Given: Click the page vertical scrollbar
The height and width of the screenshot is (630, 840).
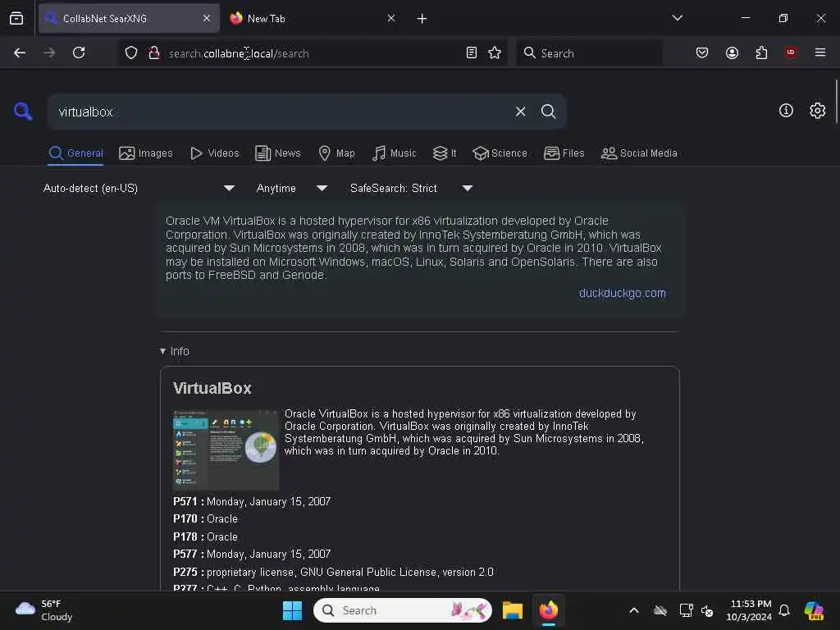Looking at the screenshot, I should (x=836, y=102).
